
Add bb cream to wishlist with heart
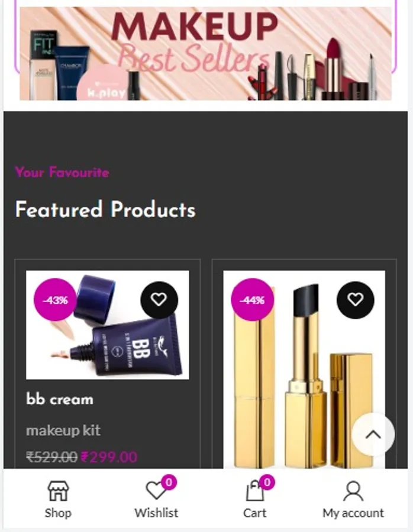159,300
